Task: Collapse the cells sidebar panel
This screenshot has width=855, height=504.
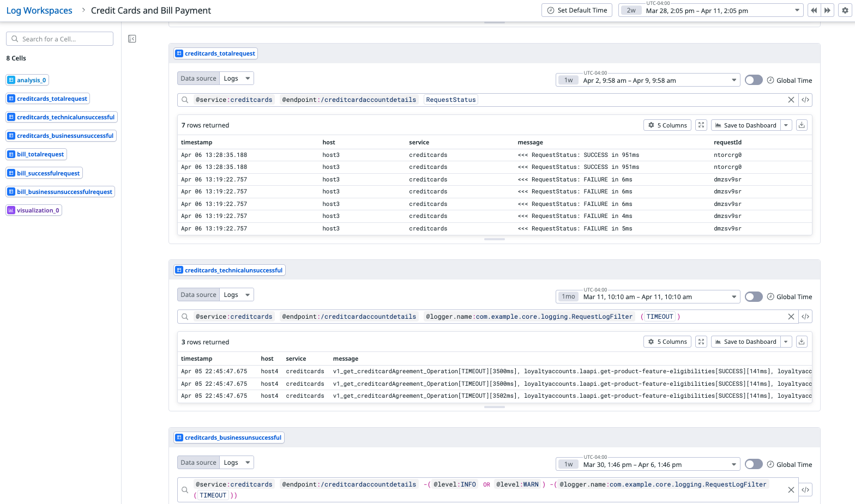Action: point(132,39)
